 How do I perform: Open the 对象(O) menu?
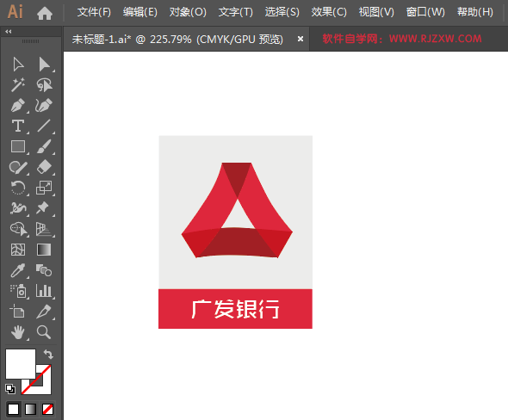[188, 12]
